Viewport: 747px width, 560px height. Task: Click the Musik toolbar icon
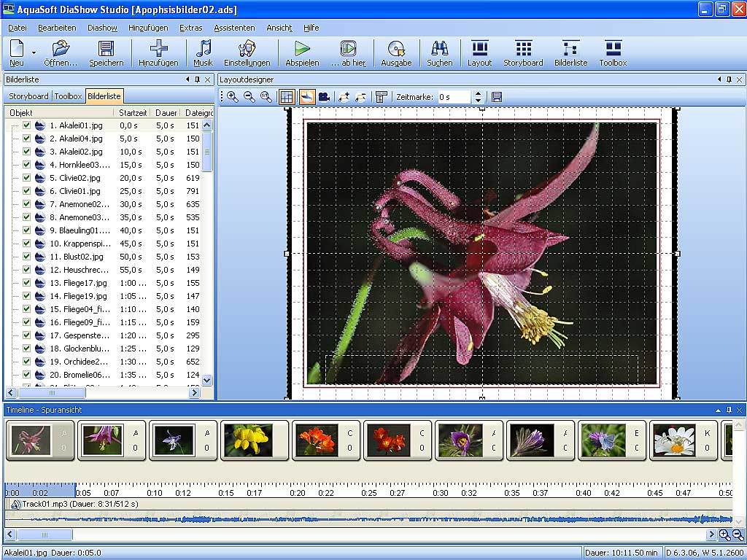click(203, 53)
